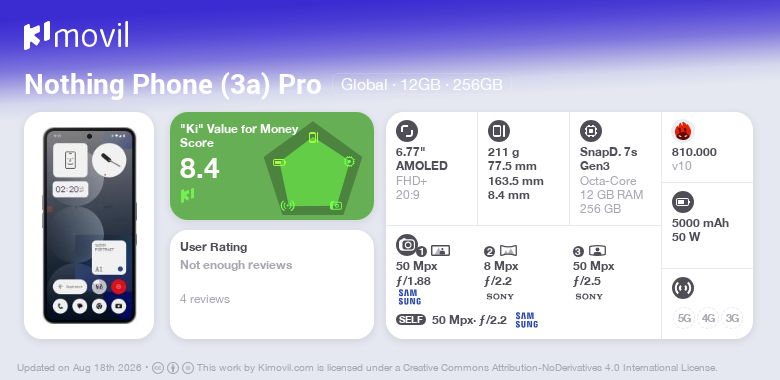
Task: Select the ultrawide camera 2 icon
Action: click(x=508, y=251)
